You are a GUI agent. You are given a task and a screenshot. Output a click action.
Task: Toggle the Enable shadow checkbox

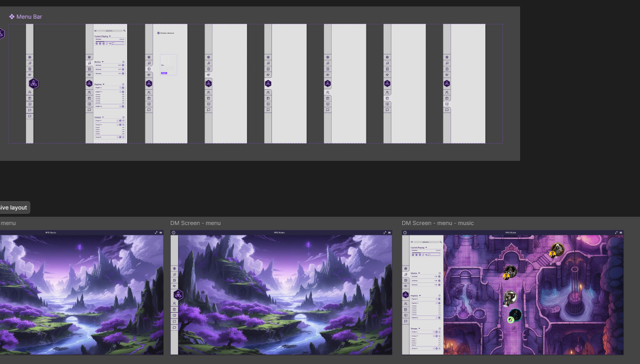tap(158, 33)
